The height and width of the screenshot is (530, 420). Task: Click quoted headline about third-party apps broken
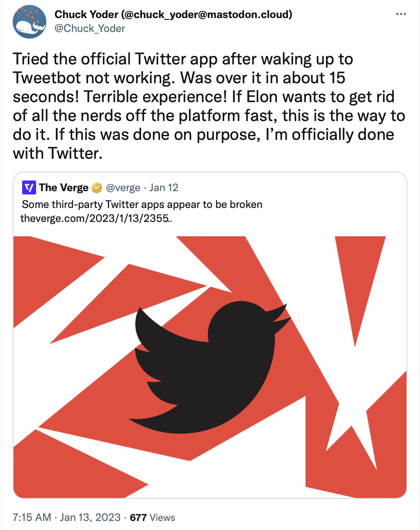(142, 204)
